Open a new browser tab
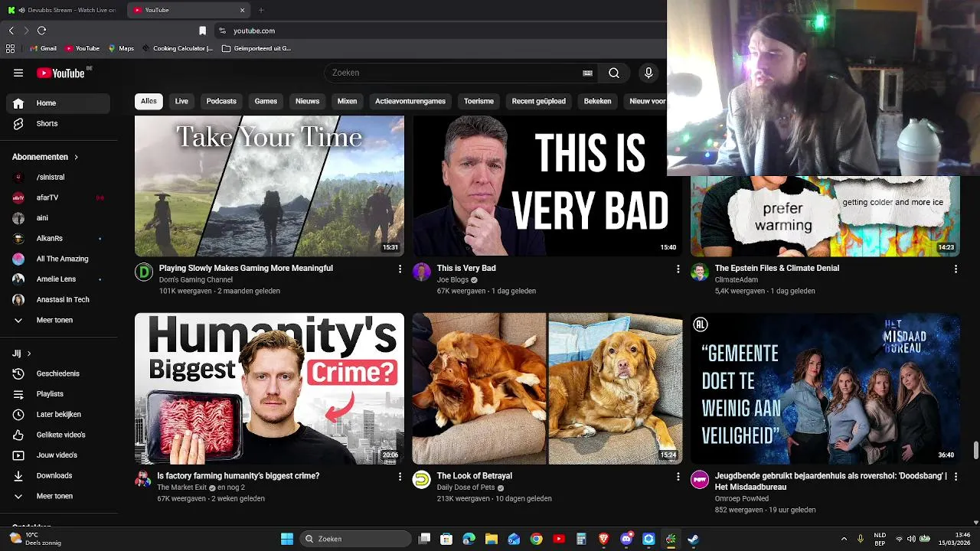 (261, 10)
